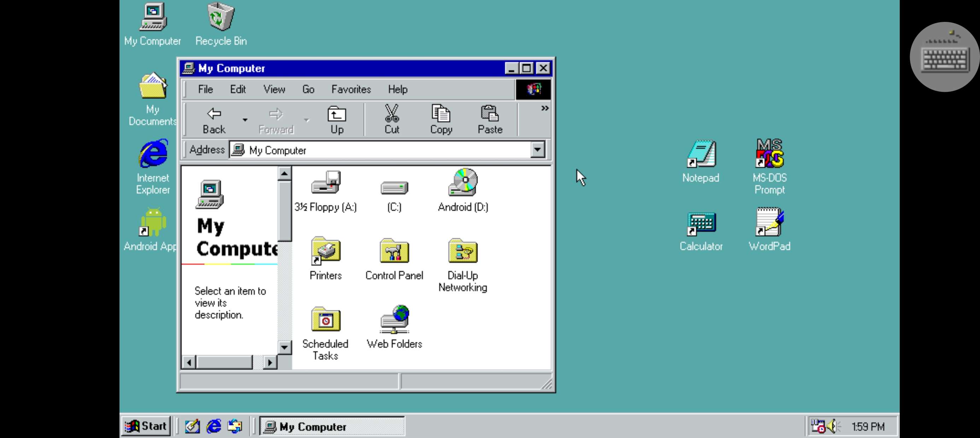Click the info pane scroll right arrow
This screenshot has width=980, height=438.
pos(270,362)
